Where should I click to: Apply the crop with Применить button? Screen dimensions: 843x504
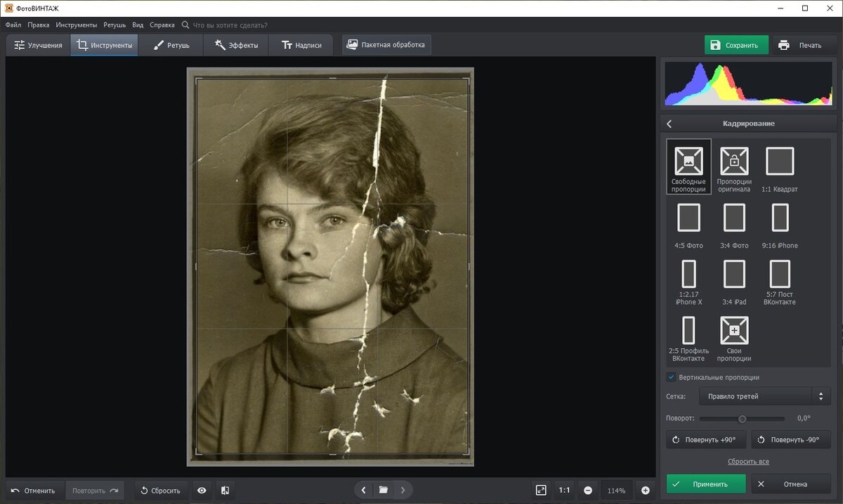click(705, 484)
